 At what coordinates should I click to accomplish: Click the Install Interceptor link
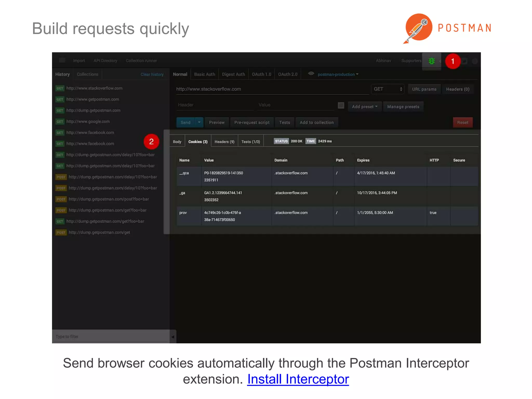click(298, 379)
